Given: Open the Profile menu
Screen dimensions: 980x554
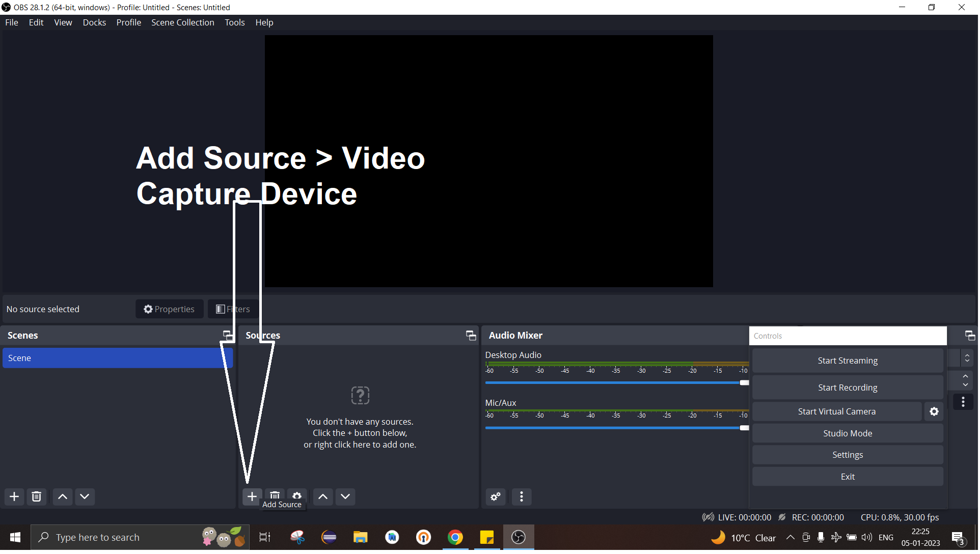Looking at the screenshot, I should tap(129, 22).
